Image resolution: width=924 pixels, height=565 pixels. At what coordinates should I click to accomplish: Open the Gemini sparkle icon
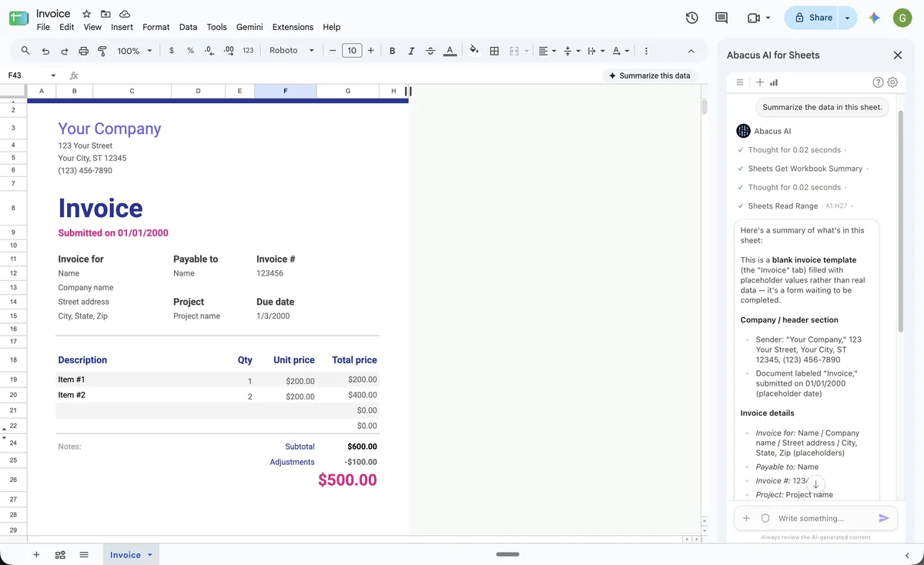click(x=874, y=18)
